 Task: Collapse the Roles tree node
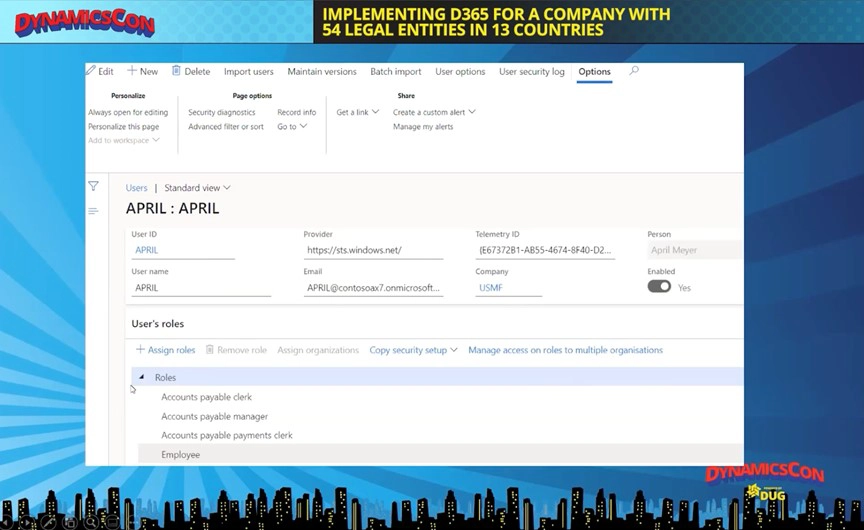(142, 377)
